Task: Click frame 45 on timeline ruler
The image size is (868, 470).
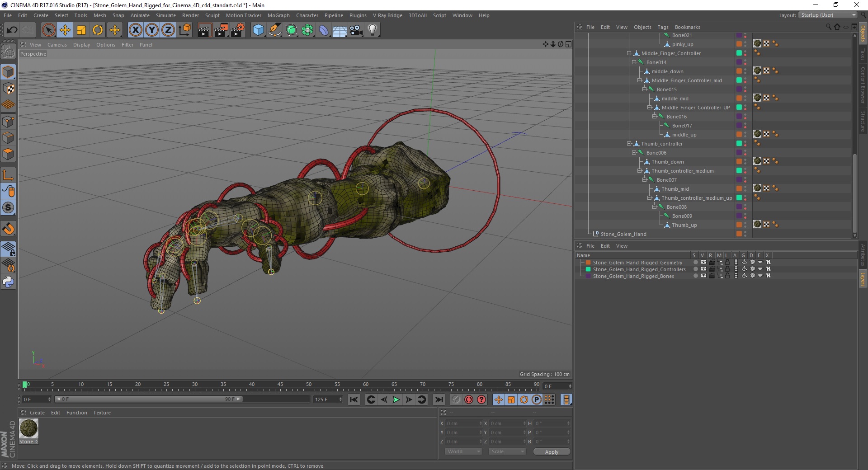Action: pos(280,385)
